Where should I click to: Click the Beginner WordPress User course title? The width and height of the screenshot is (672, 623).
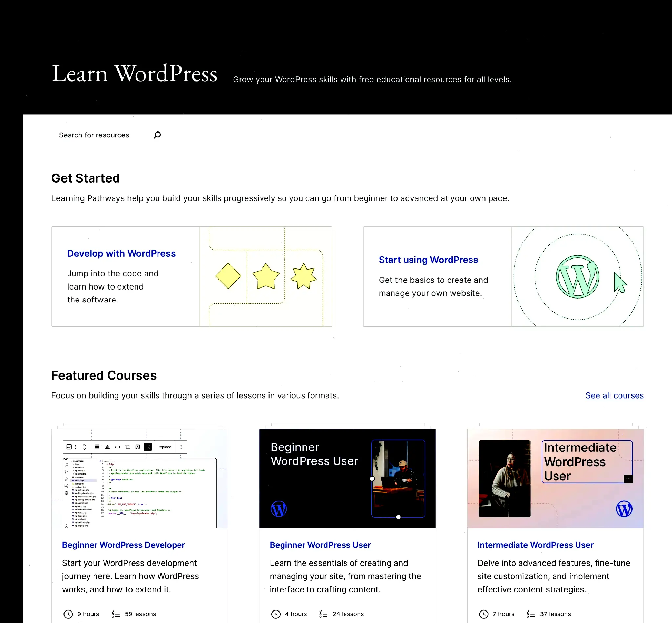(320, 545)
